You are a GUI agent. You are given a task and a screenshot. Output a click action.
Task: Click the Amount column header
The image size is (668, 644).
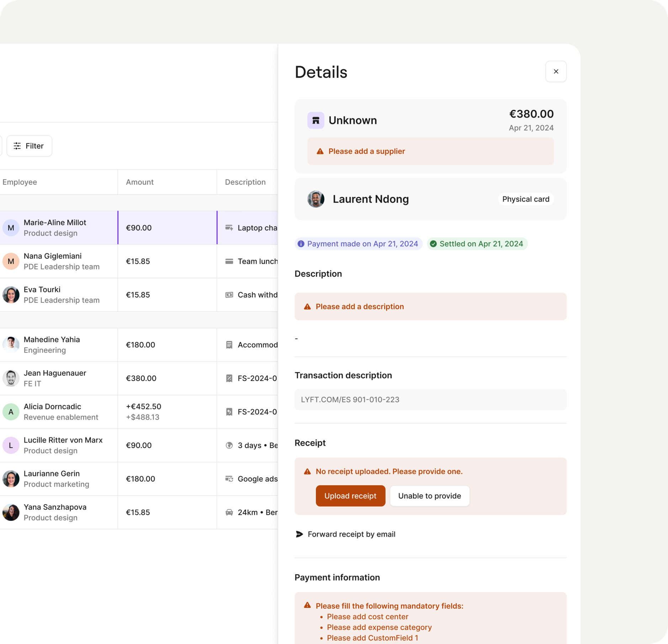tap(140, 182)
